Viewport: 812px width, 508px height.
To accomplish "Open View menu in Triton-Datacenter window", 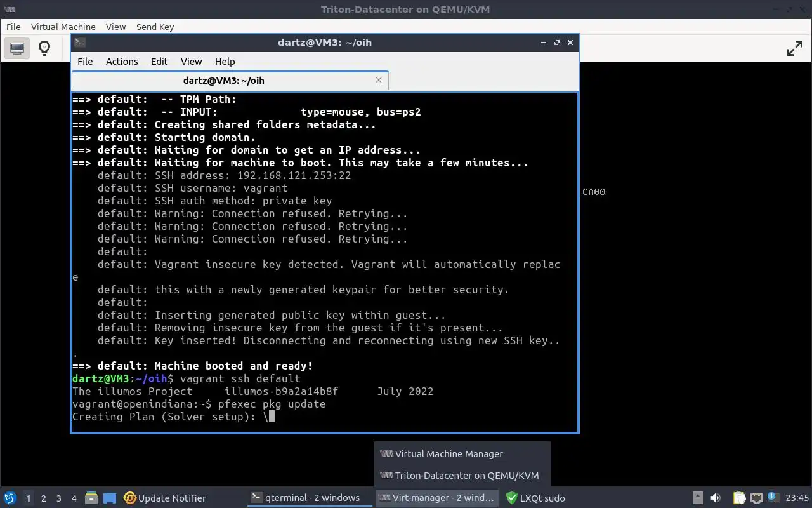I will pos(115,27).
